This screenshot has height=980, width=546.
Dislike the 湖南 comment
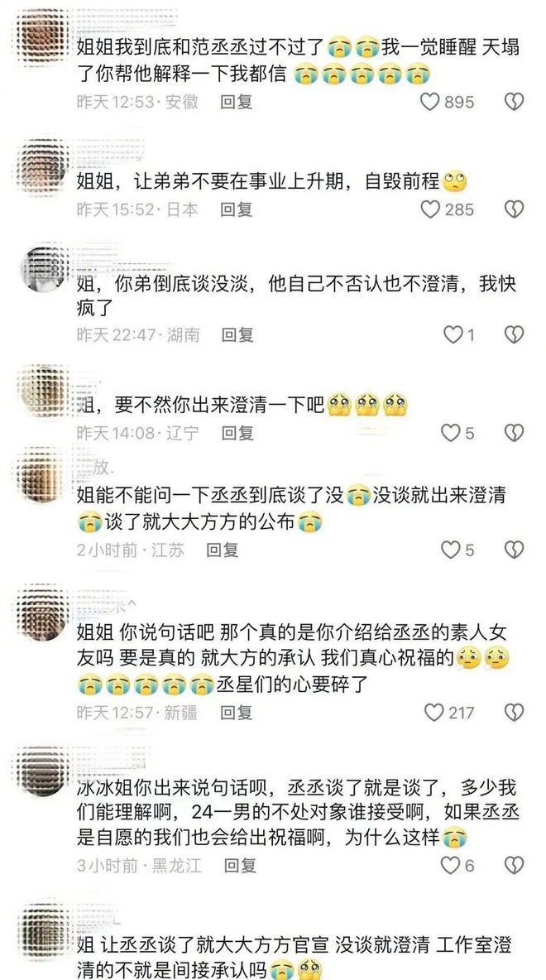514,334
